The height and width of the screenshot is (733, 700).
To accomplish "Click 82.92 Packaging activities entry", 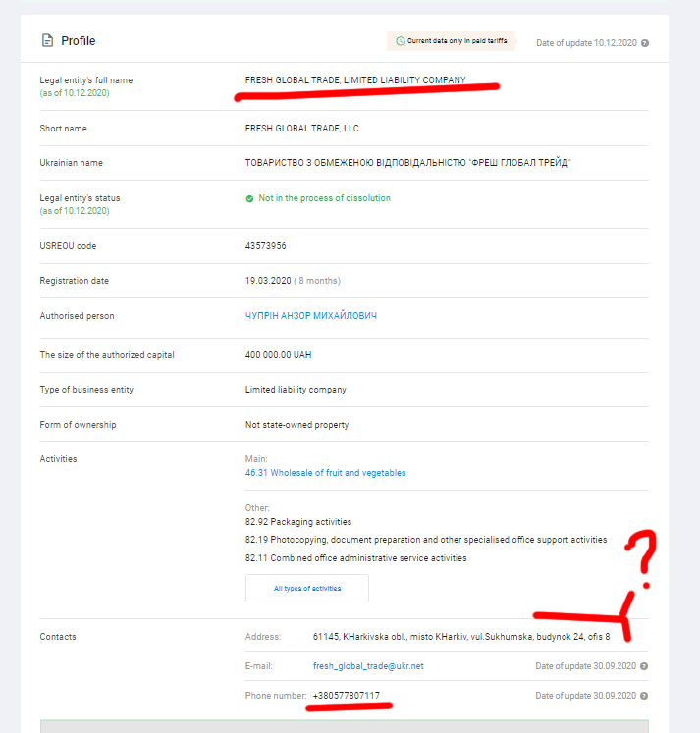I will (x=298, y=522).
